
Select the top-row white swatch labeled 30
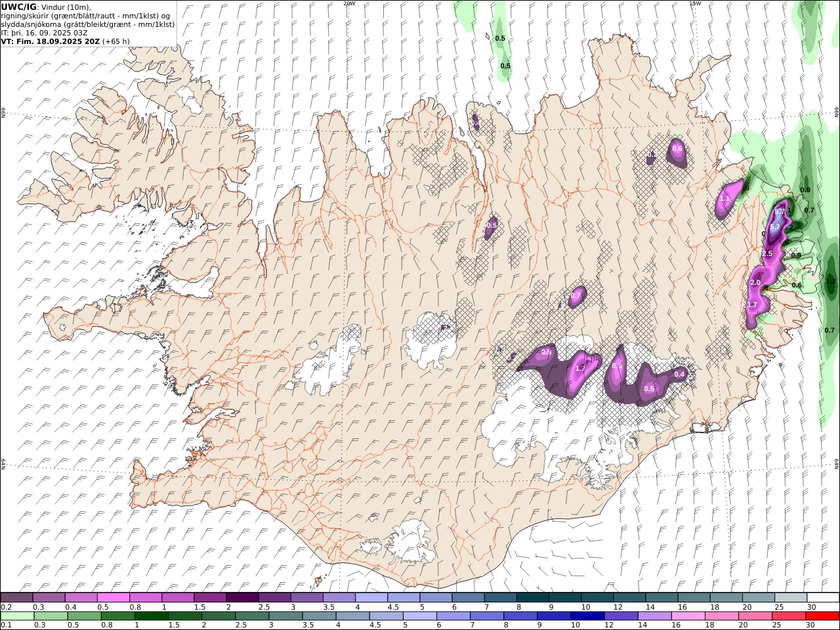[822, 597]
